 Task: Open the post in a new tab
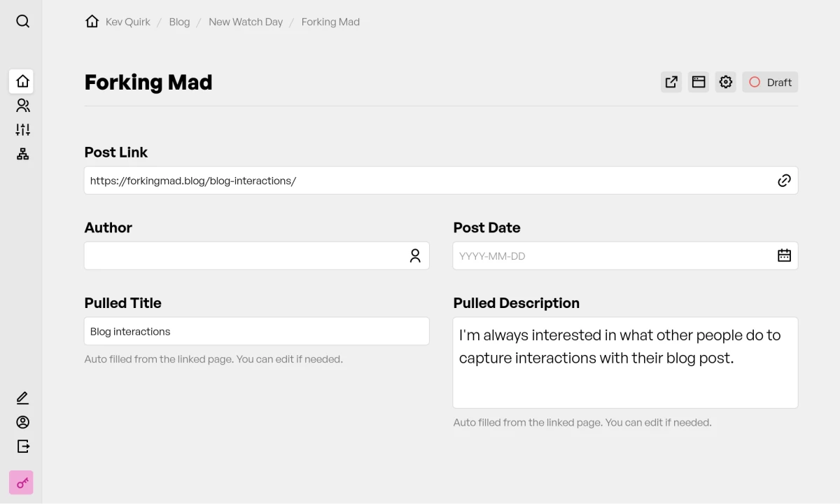pos(671,82)
